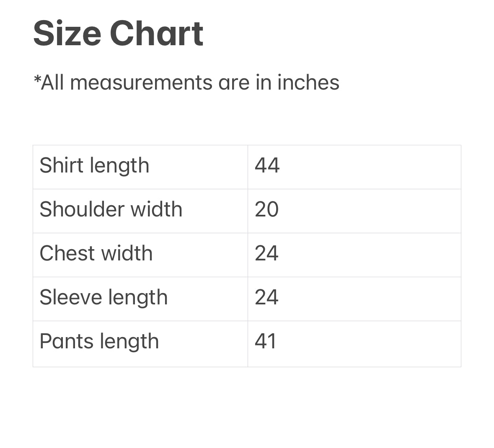This screenshot has height=448, width=494.
Task: Click the Pants length value 41
Action: tap(266, 341)
